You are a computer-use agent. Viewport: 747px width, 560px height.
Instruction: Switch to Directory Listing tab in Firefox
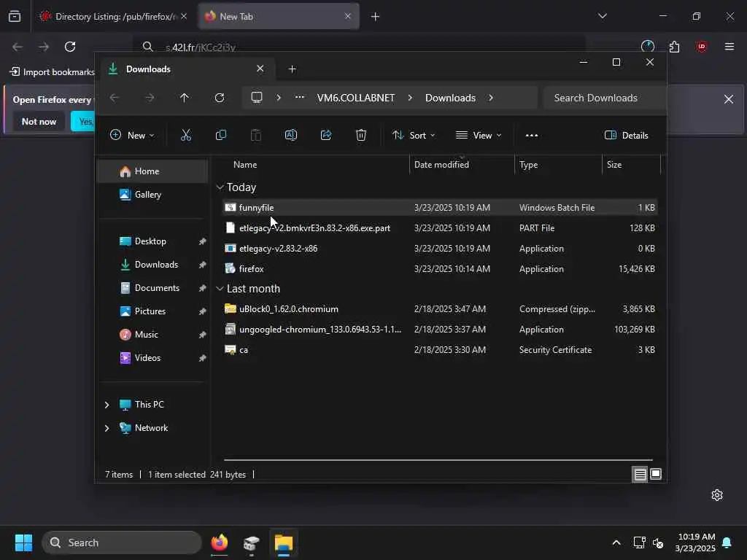click(112, 17)
